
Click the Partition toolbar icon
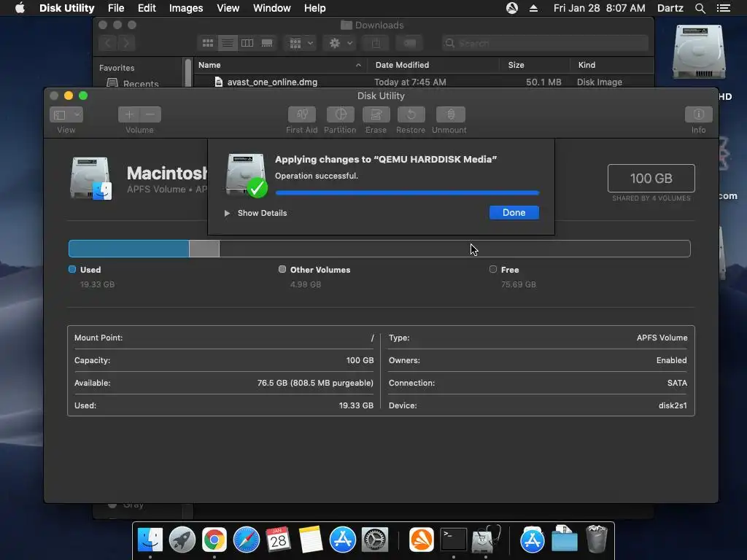(x=340, y=114)
